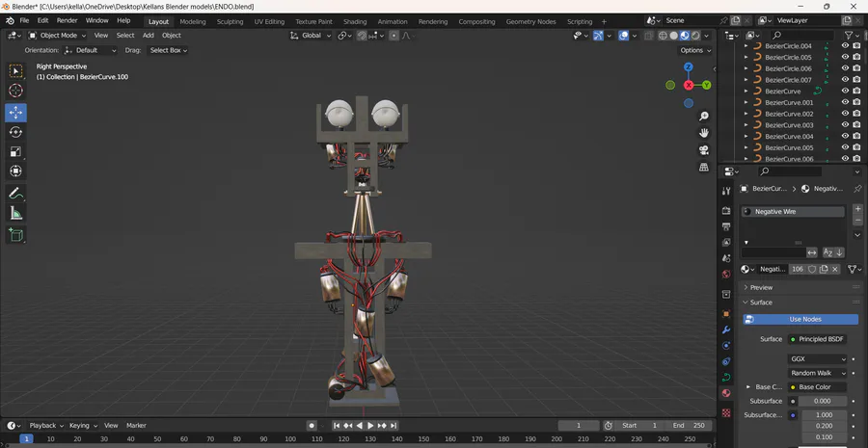Play the animation forward
This screenshot has height=448, width=868.
click(x=371, y=425)
